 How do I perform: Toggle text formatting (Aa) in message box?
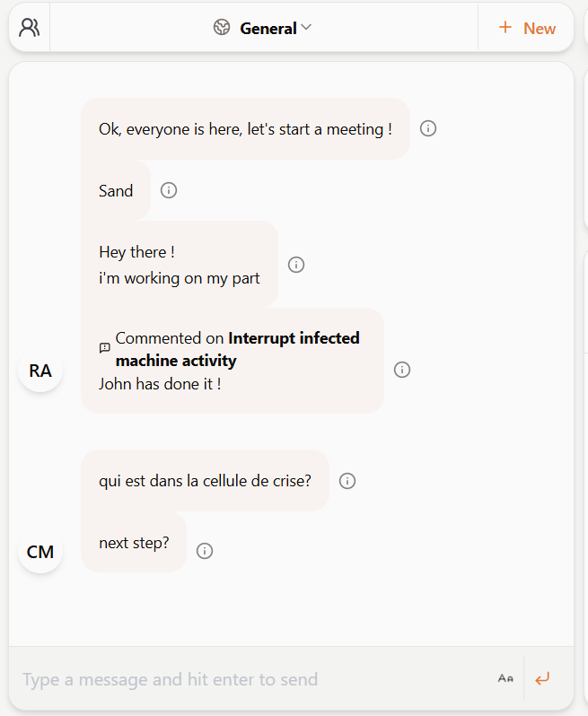click(505, 678)
